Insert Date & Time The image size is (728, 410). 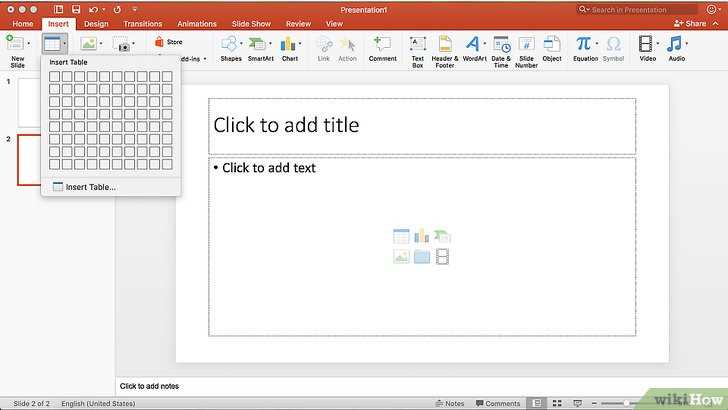tap(501, 51)
